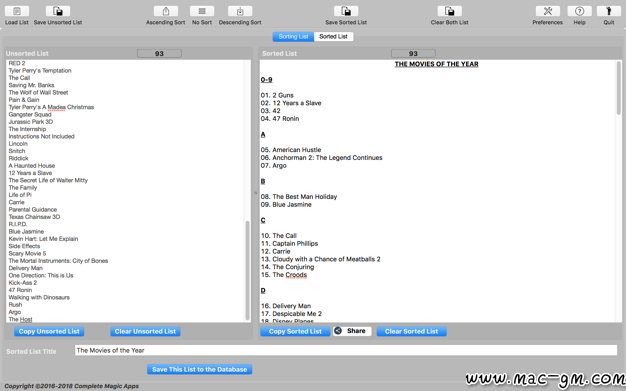Click '06. Anchorman 2: The Legend Continues'
Viewport: 626px width, 391px height.
[x=321, y=158]
